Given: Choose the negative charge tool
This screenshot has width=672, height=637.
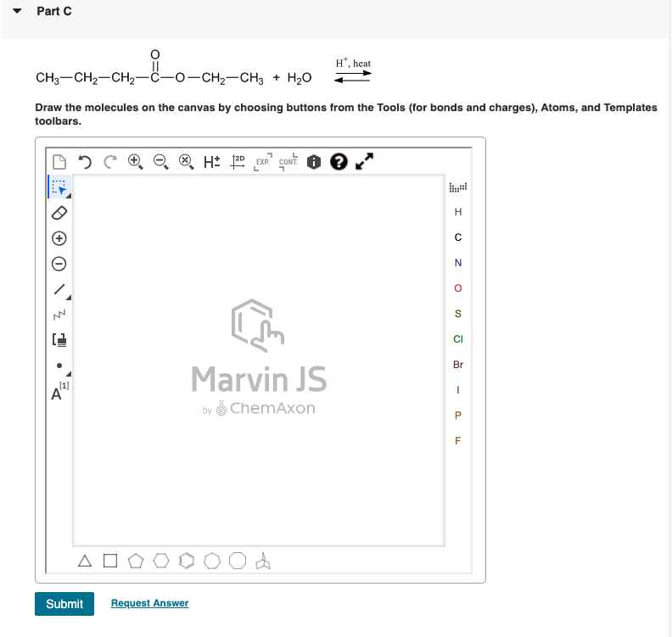Looking at the screenshot, I should tap(59, 264).
